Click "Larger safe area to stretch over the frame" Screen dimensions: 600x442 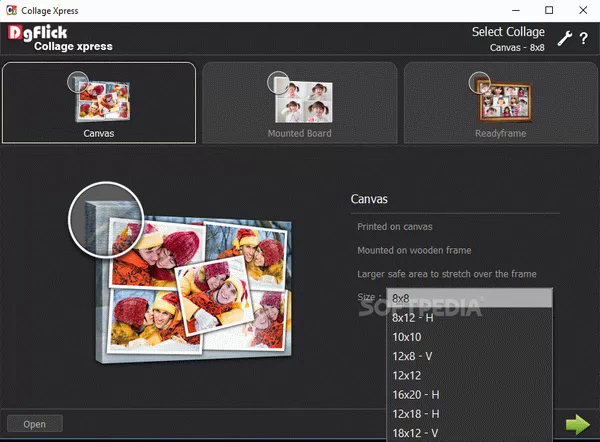(x=447, y=274)
